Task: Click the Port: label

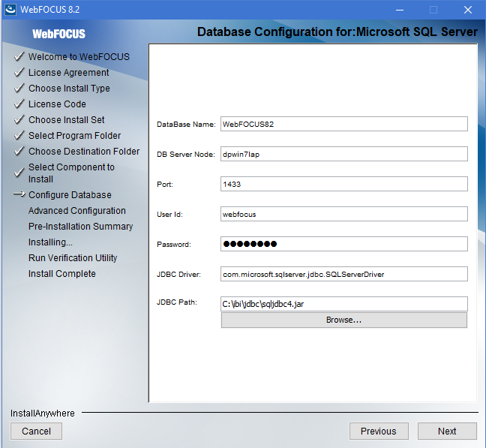Action: pyautogui.click(x=165, y=185)
